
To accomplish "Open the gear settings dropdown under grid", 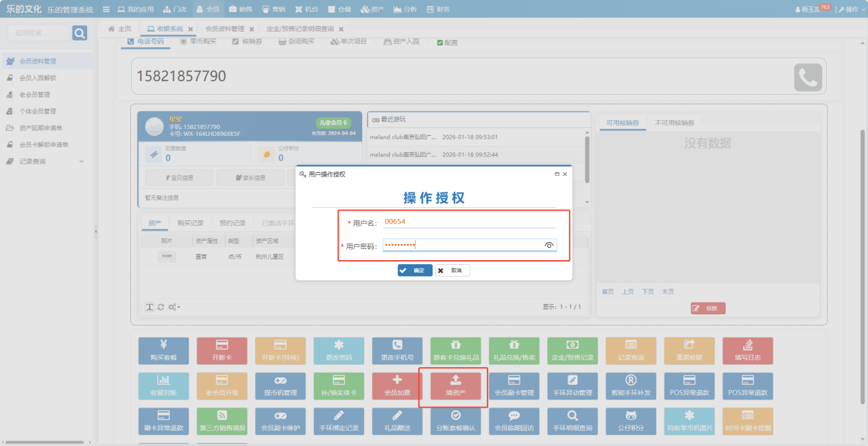I will point(174,307).
